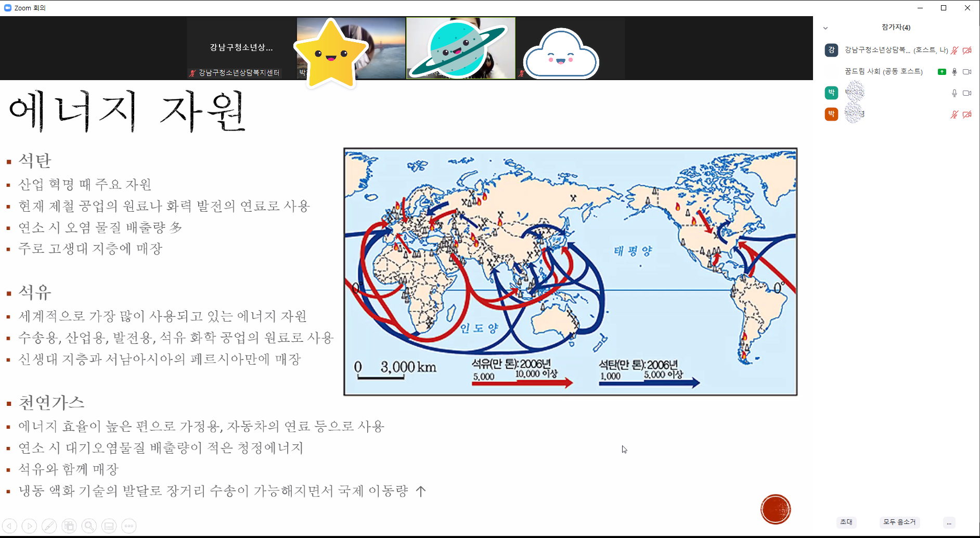Screen dimensions: 980x538
Task: Open the slideshow's more options ellipsis icon
Action: click(129, 526)
